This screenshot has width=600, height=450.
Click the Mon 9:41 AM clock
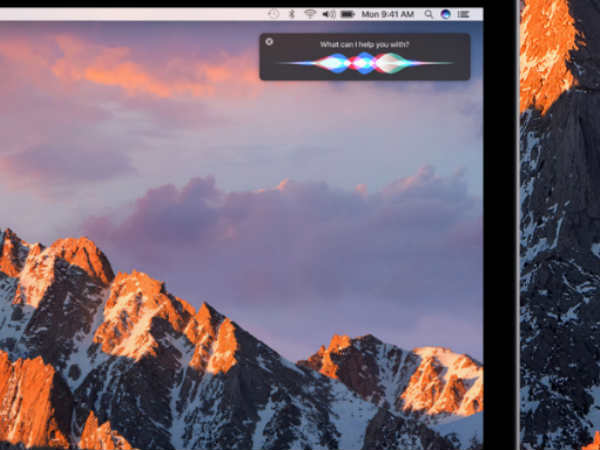(x=388, y=15)
